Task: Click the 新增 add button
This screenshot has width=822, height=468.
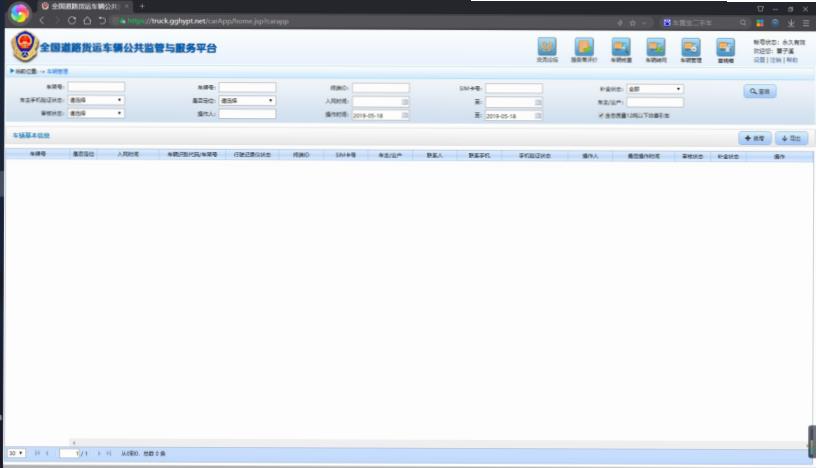Action: pos(753,138)
